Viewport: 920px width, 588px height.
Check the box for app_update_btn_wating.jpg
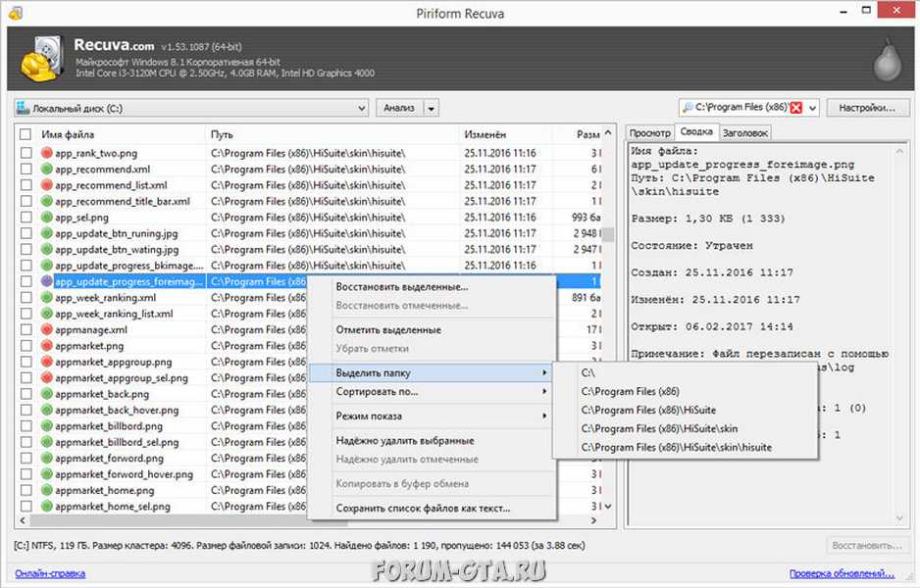(x=26, y=250)
